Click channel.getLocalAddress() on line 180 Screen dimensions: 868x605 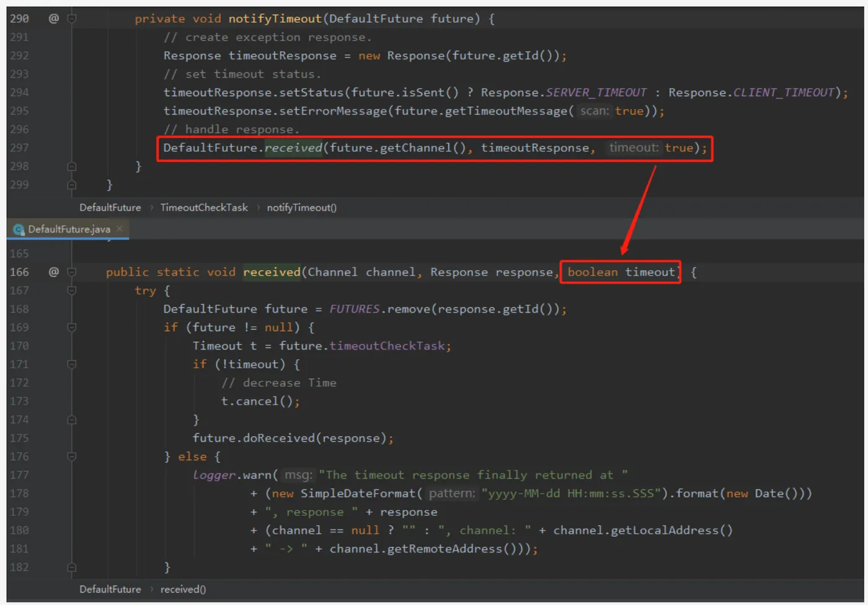coord(643,531)
